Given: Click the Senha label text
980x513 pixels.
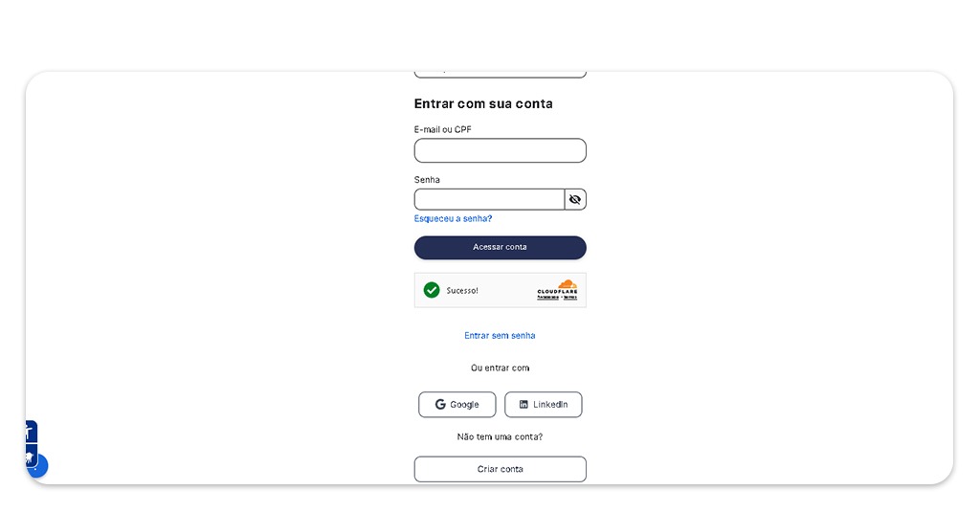Looking at the screenshot, I should coord(427,180).
